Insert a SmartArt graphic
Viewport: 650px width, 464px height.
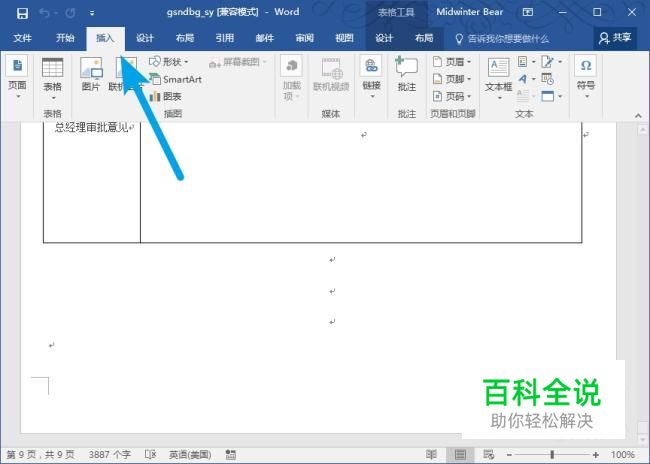point(176,79)
